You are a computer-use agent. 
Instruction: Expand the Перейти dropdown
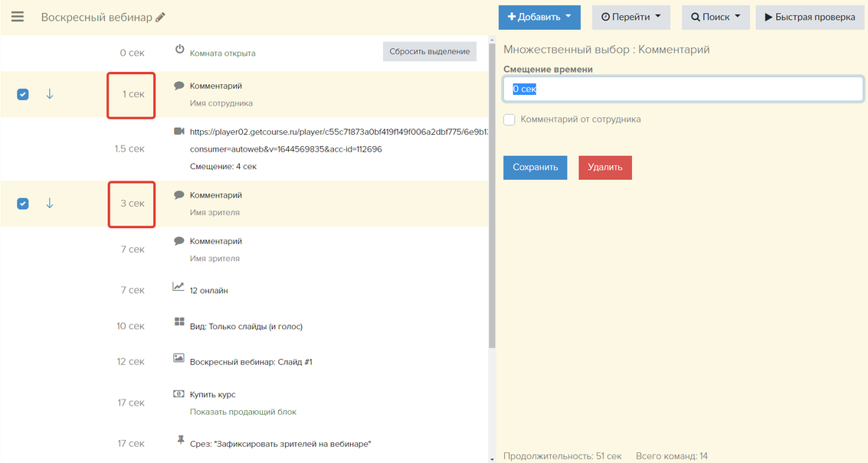point(631,17)
